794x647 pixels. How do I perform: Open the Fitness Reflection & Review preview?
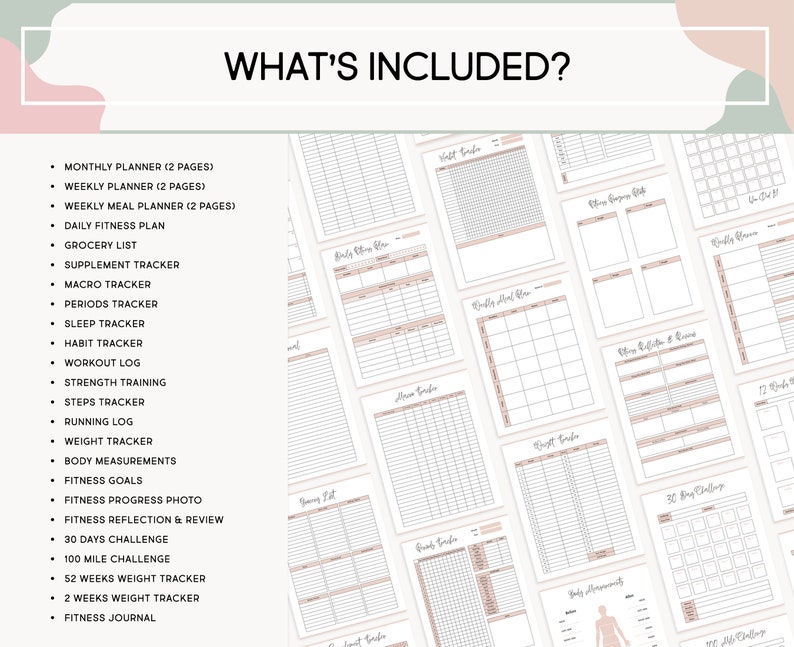[x=672, y=403]
